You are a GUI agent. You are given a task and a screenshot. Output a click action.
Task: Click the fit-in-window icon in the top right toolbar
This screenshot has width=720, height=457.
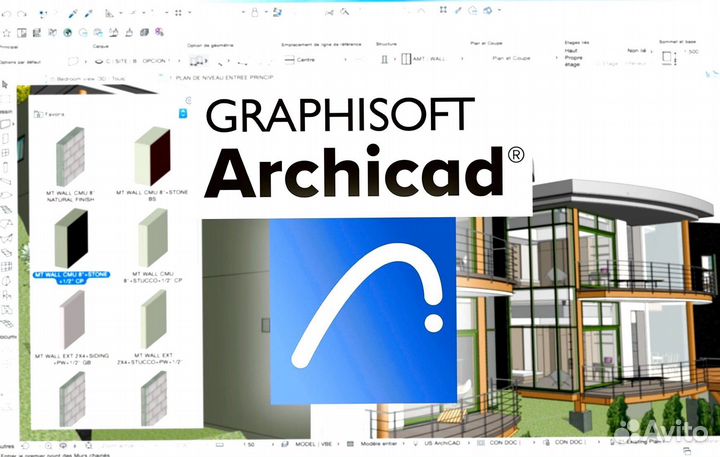443,10
